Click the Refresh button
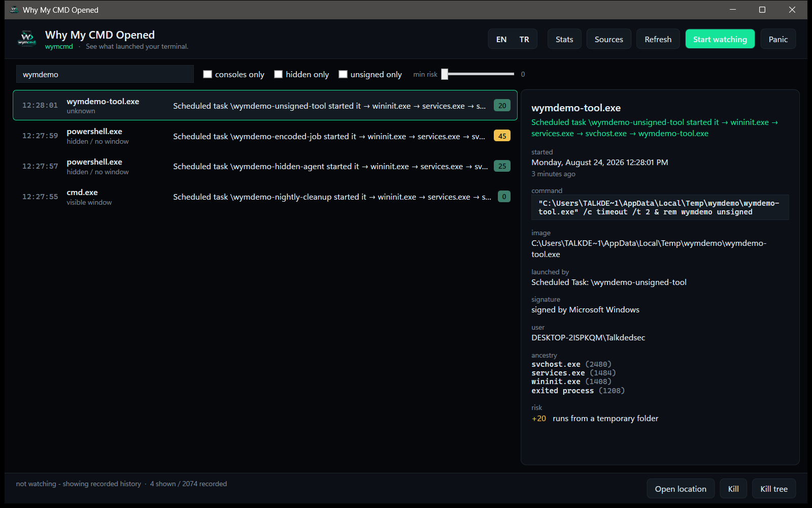This screenshot has height=508, width=812. tap(658, 39)
